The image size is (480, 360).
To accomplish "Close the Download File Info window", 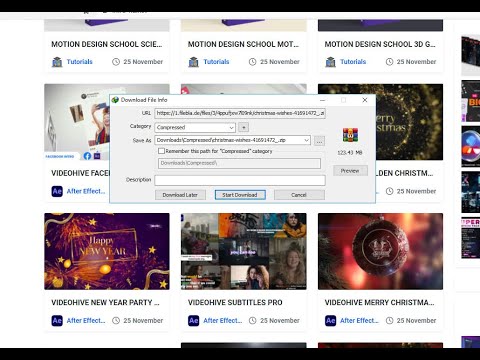I will coord(365,100).
